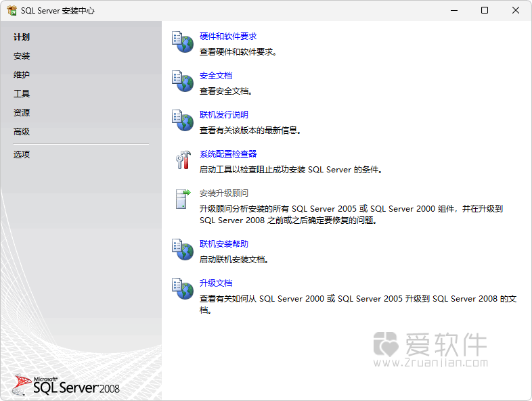
Task: Click the globe icon beside 硬件和软件要求
Action: click(183, 42)
